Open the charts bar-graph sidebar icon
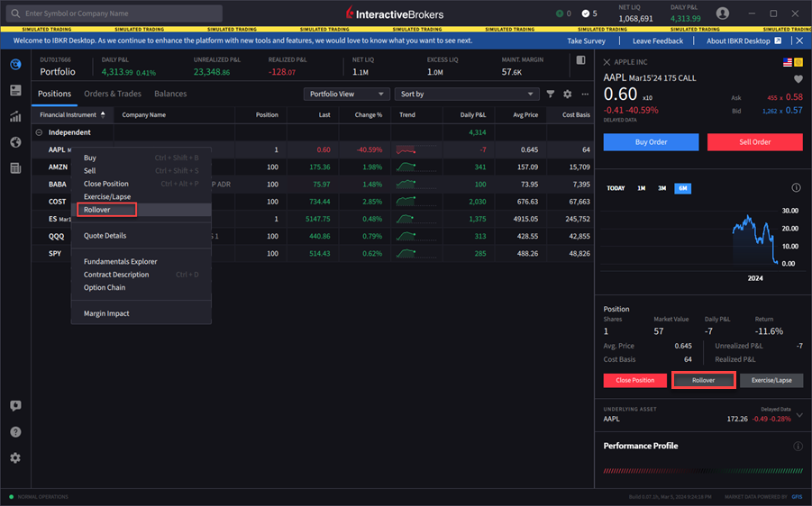The width and height of the screenshot is (812, 506). click(15, 116)
